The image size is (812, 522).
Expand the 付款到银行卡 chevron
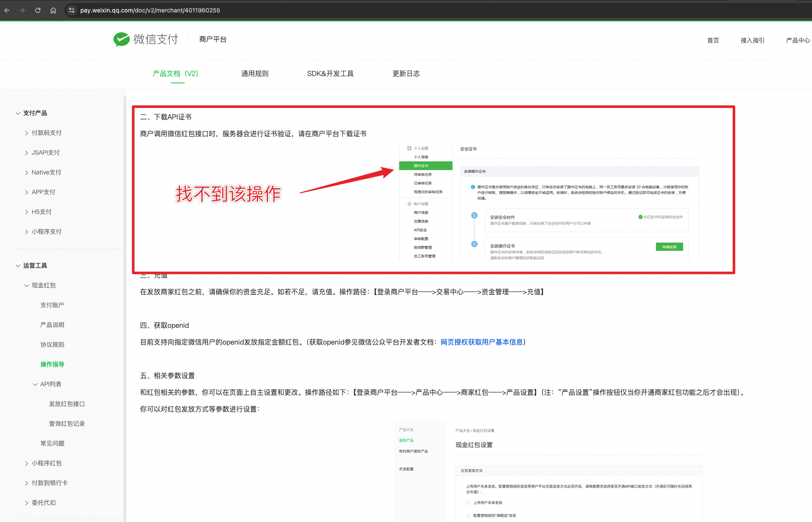coord(27,483)
